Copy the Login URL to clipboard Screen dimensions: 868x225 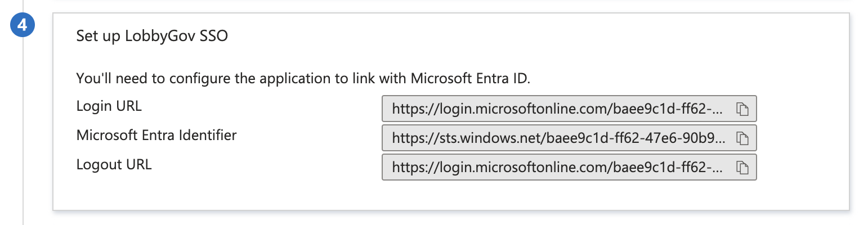point(742,109)
